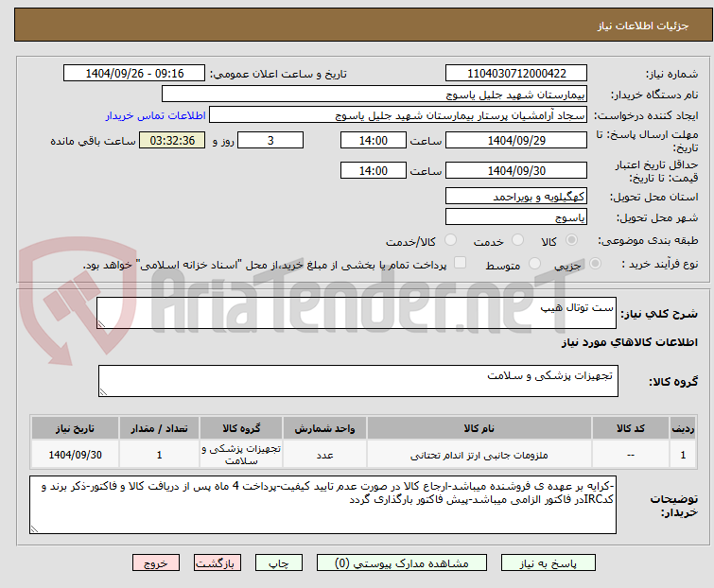Viewport: 714px width, 588px height.
Task: Click the گروه کالا textarea تجهیزات پزشکی و سلامت
Action: [x=358, y=381]
